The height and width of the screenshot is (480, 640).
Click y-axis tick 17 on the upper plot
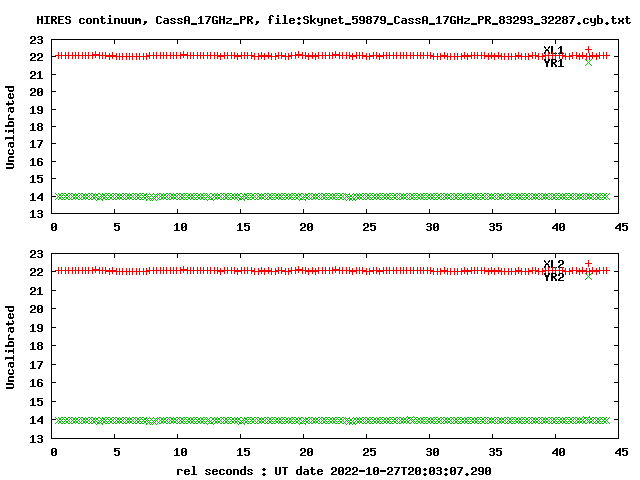click(x=36, y=144)
